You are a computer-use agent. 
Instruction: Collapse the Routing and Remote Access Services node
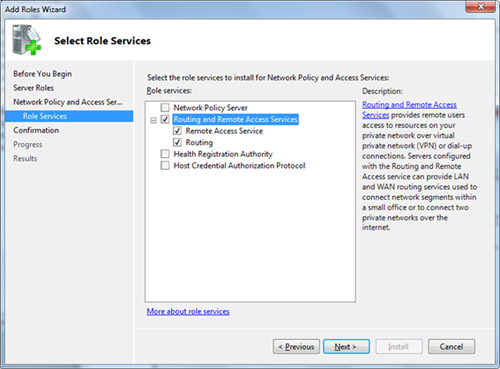153,120
